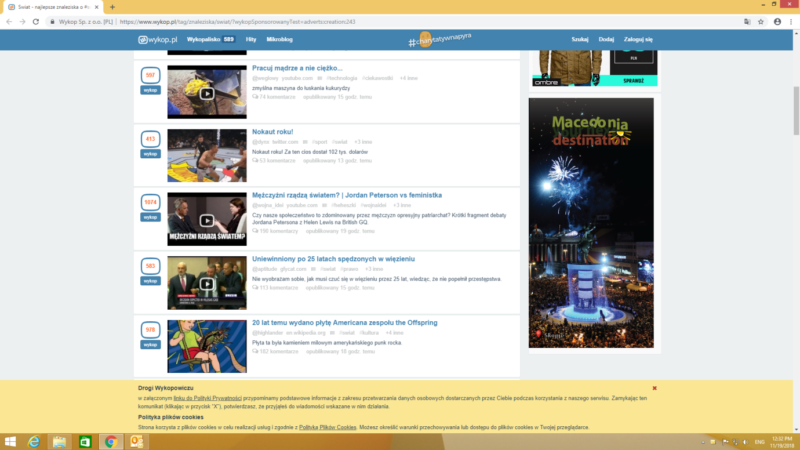Open the green Store app in taskbar

pyautogui.click(x=85, y=442)
